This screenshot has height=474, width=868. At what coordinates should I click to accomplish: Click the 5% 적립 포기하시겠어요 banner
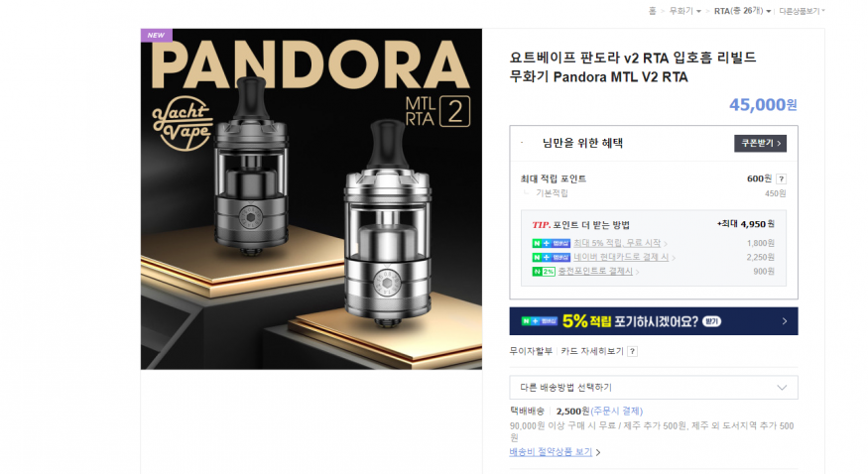(653, 321)
